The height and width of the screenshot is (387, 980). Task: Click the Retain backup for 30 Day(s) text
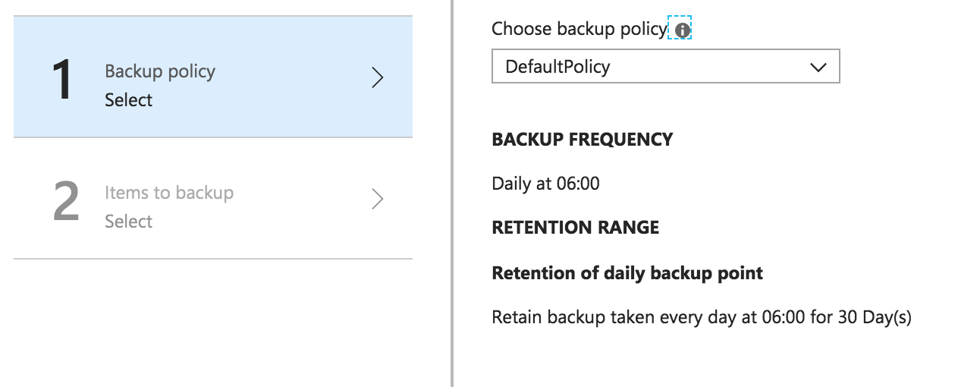click(x=702, y=317)
